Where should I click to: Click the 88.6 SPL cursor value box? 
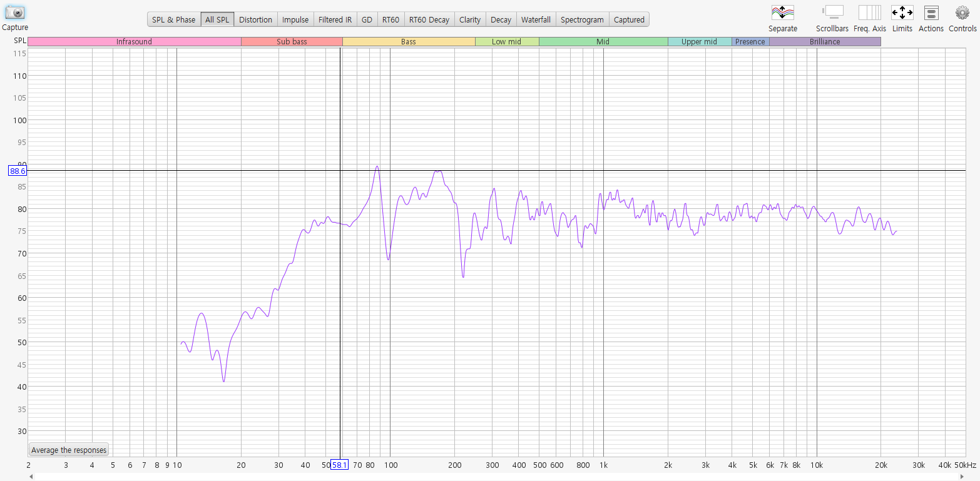pos(18,171)
